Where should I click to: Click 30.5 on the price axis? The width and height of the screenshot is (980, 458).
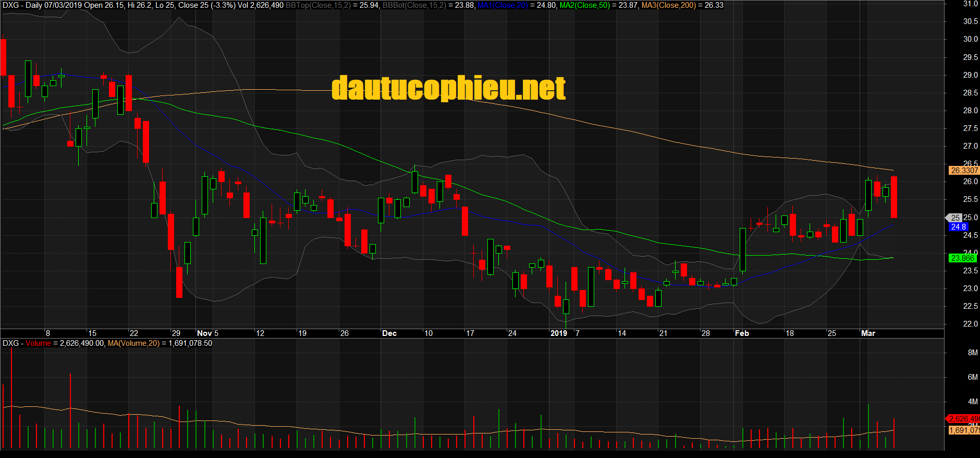point(970,21)
